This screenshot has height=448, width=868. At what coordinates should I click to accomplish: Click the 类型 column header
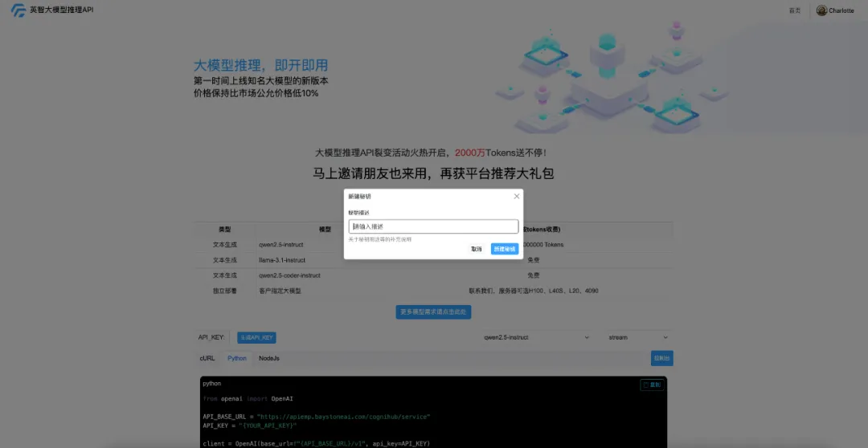[225, 230]
